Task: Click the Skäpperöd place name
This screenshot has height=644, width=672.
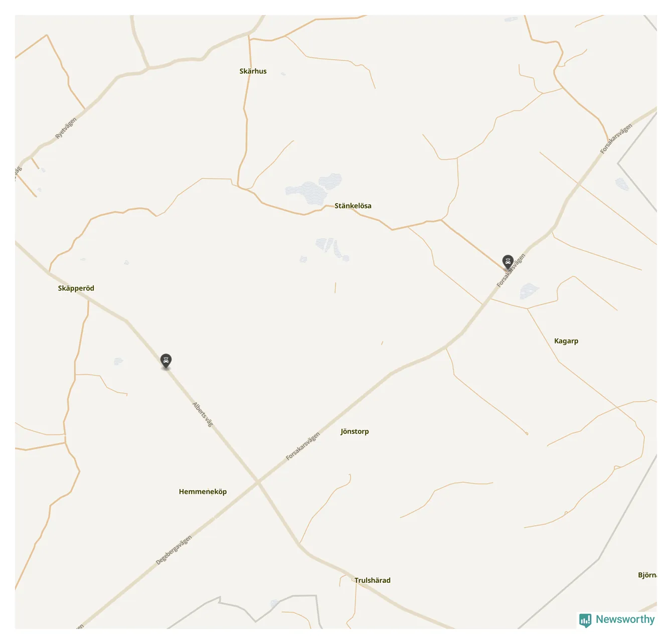Action: tap(76, 288)
